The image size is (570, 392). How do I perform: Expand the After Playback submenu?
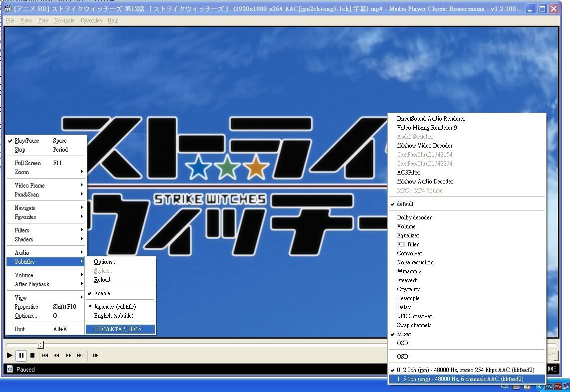(46, 284)
